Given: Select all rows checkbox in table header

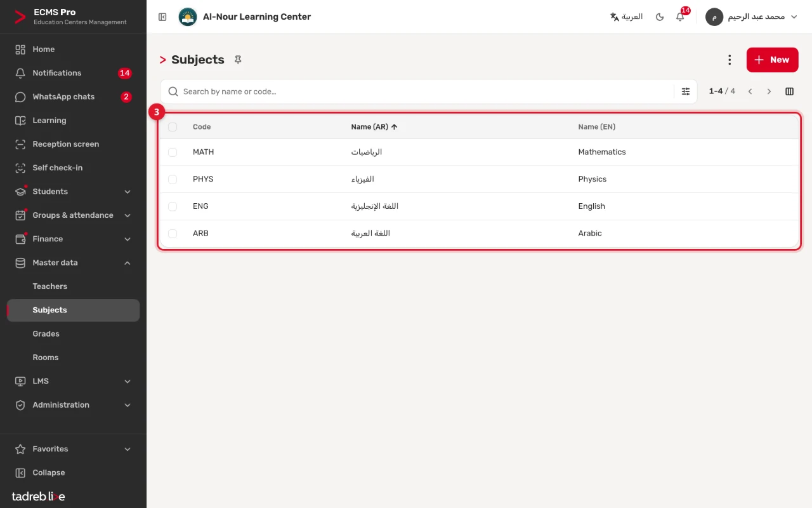Looking at the screenshot, I should pos(173,127).
